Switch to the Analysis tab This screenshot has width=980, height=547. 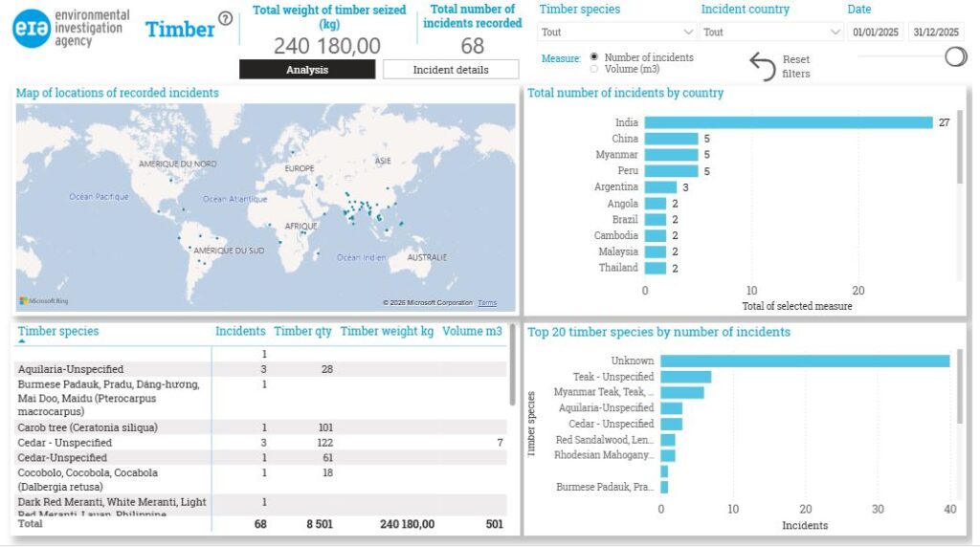coord(307,70)
